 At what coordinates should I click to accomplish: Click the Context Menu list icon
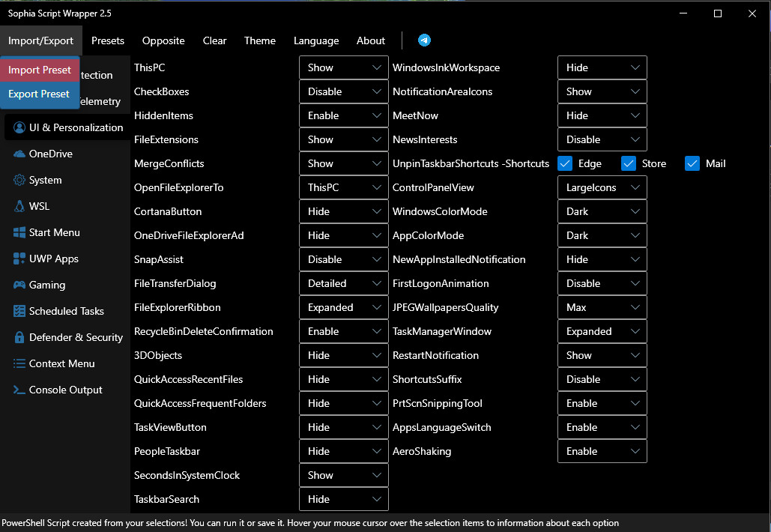pos(19,363)
